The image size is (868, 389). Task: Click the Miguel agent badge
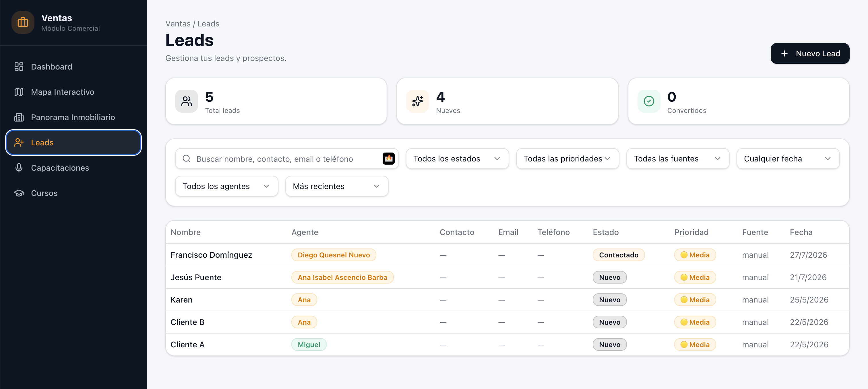309,345
